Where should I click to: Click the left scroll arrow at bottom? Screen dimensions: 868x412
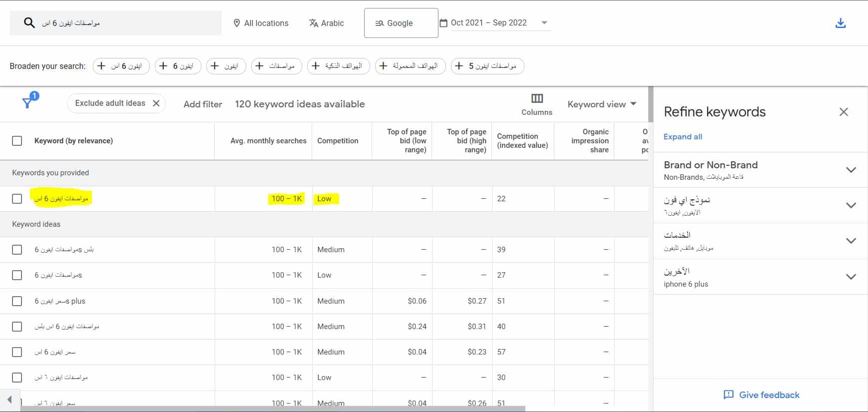click(x=9, y=399)
